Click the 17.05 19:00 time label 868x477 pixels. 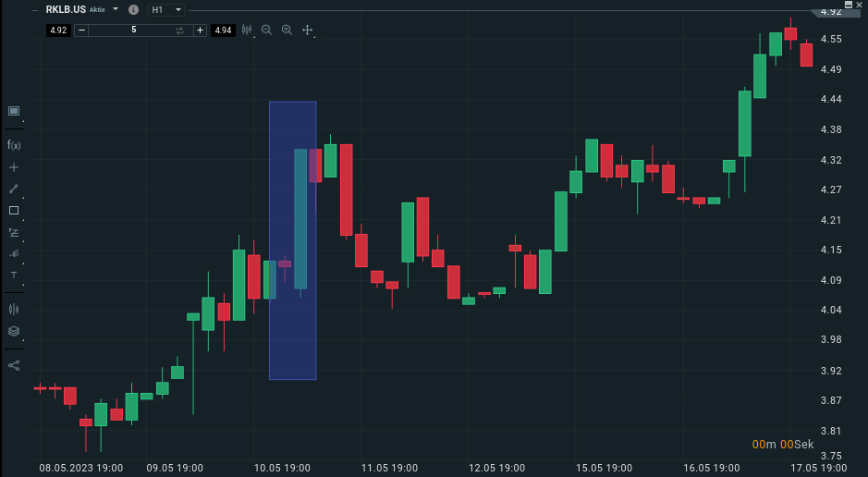(x=818, y=468)
